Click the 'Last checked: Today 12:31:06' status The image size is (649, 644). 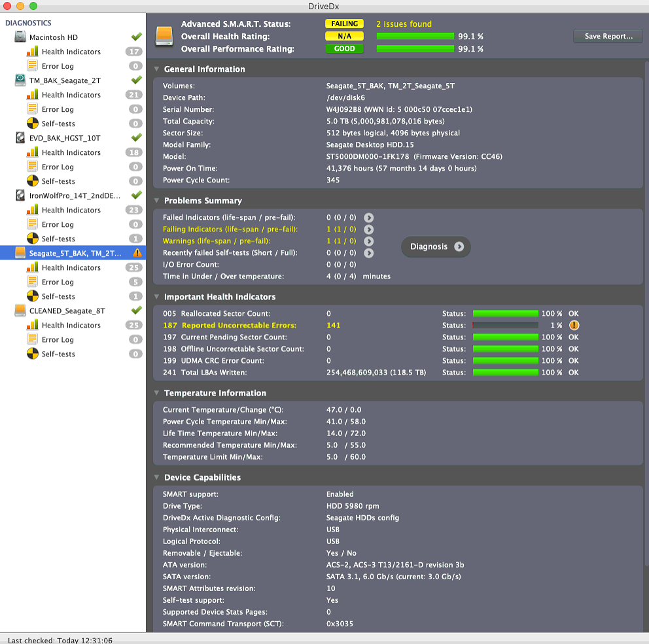coord(60,640)
